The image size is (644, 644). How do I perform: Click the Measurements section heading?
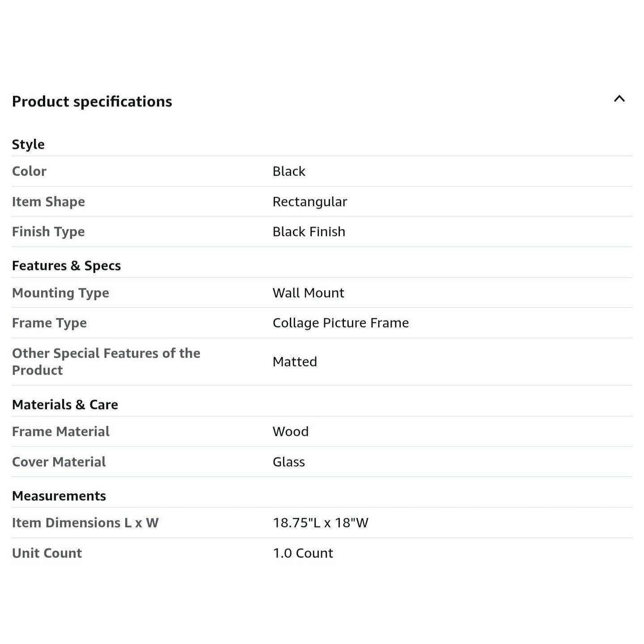[x=59, y=496]
